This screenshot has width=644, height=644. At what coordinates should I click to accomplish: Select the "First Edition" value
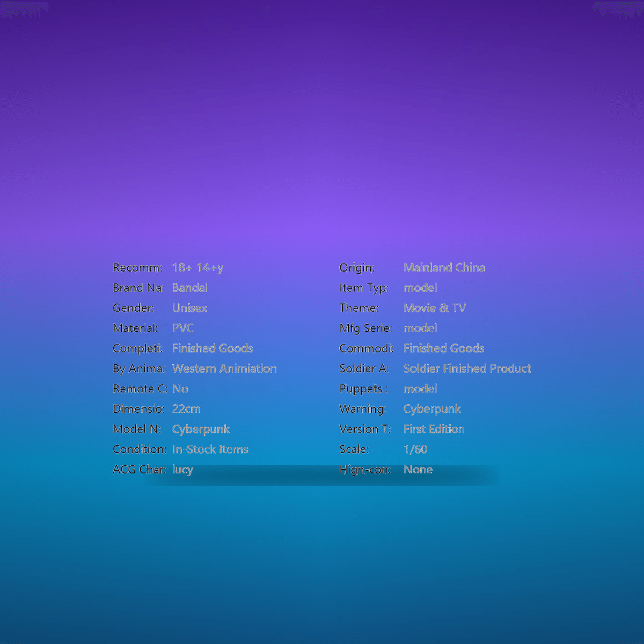pos(434,429)
